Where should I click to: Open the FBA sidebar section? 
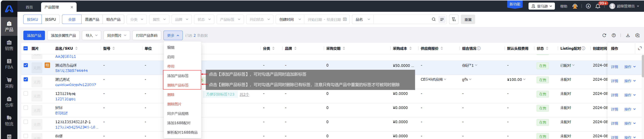9,64
